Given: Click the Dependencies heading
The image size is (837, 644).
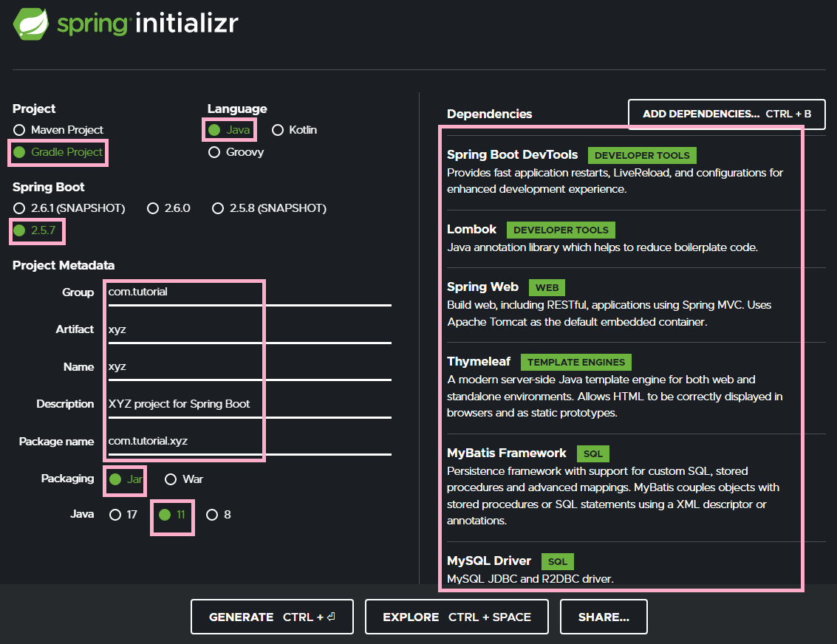Looking at the screenshot, I should [490, 114].
